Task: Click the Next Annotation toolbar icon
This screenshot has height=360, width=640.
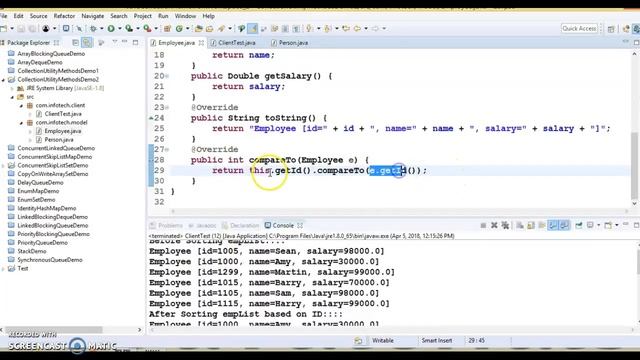Action: pos(309,29)
